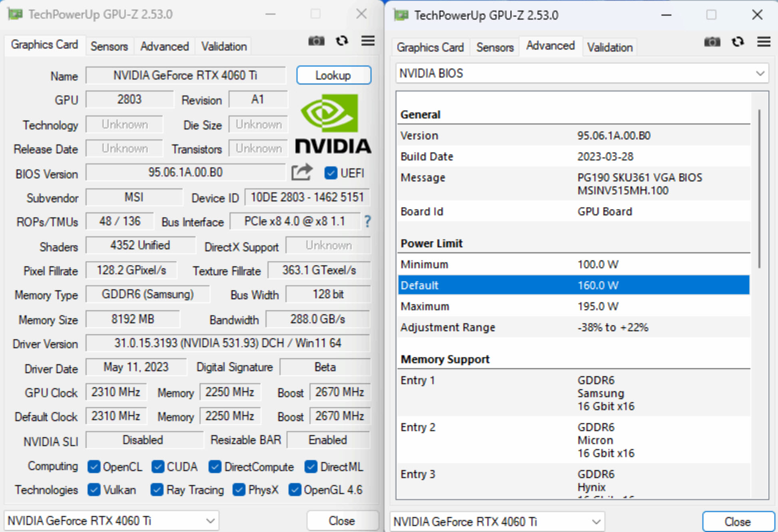Open the hamburger menu in right GPU-Z window
The height and width of the screenshot is (532, 778).
pos(764,42)
